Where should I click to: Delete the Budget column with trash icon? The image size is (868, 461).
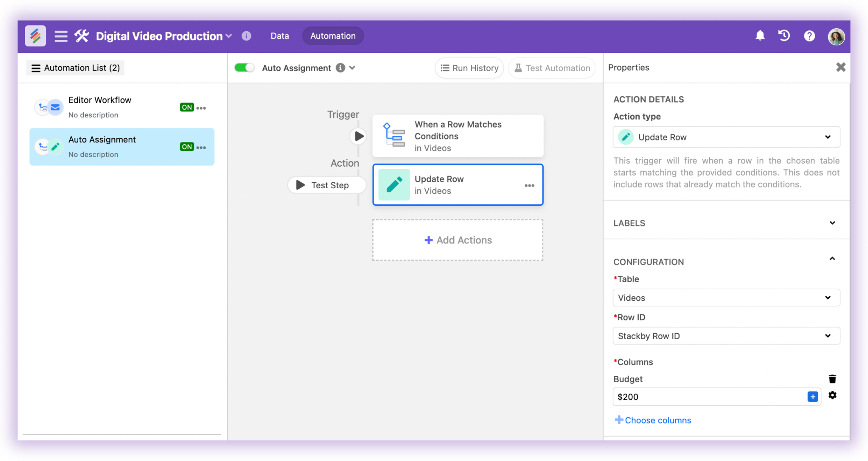[x=832, y=379]
